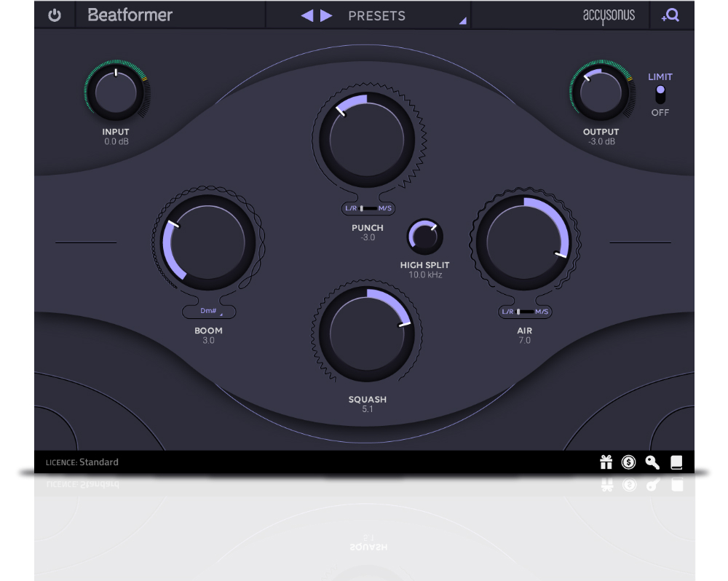Go to previous preset arrow
The height and width of the screenshot is (581, 728).
click(307, 16)
